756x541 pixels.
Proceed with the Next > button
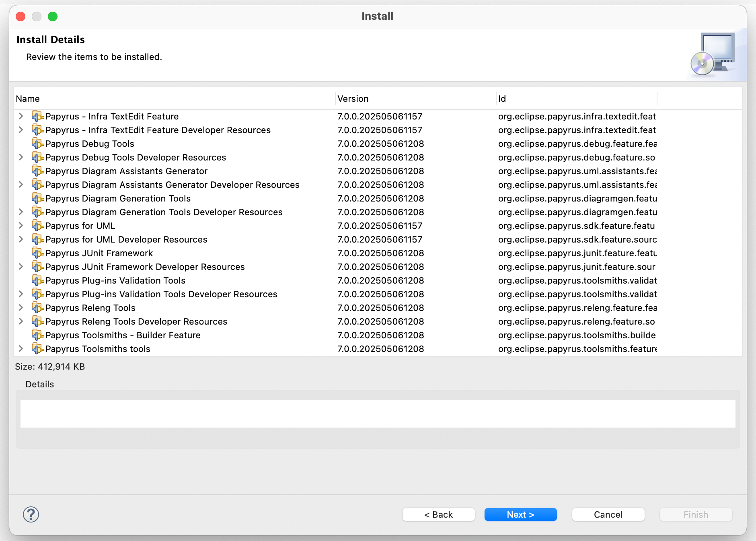coord(521,514)
